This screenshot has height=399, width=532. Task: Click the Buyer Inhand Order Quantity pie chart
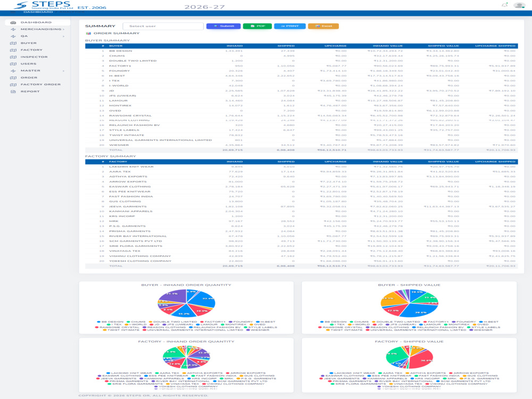186,303
